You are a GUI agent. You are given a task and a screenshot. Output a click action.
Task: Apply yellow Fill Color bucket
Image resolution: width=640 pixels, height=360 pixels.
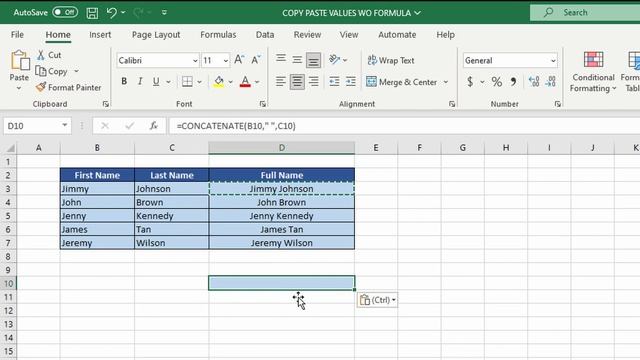(219, 82)
